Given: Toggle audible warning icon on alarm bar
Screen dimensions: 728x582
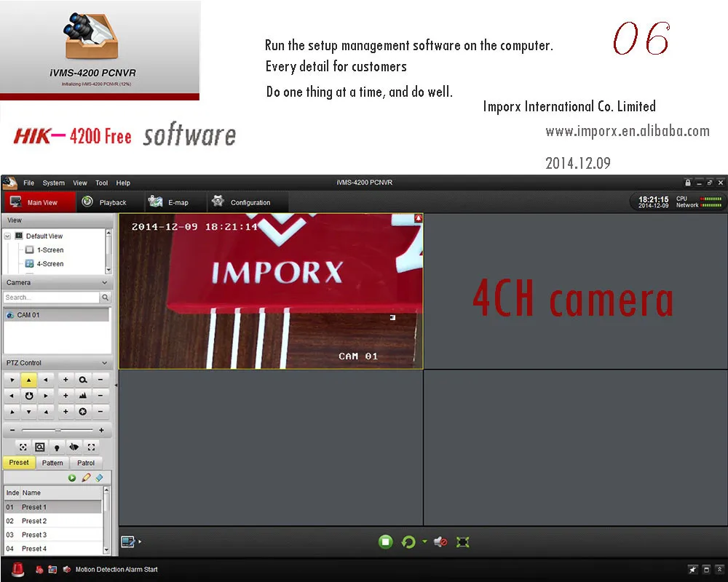Looking at the screenshot, I should tap(67, 570).
